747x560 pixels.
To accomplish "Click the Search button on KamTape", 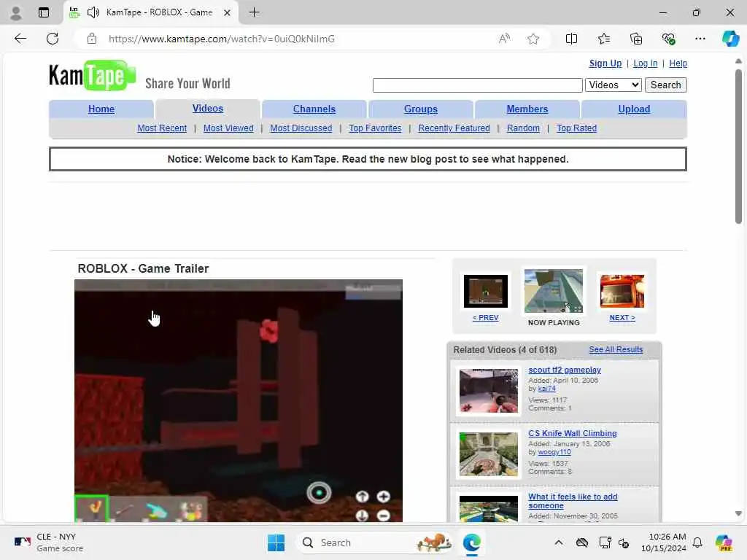I will (665, 85).
